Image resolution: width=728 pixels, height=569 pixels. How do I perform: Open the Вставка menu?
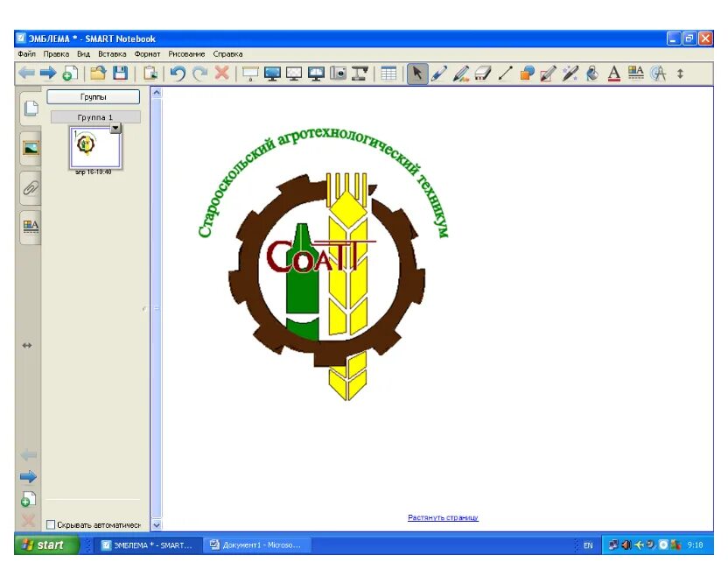coord(112,54)
